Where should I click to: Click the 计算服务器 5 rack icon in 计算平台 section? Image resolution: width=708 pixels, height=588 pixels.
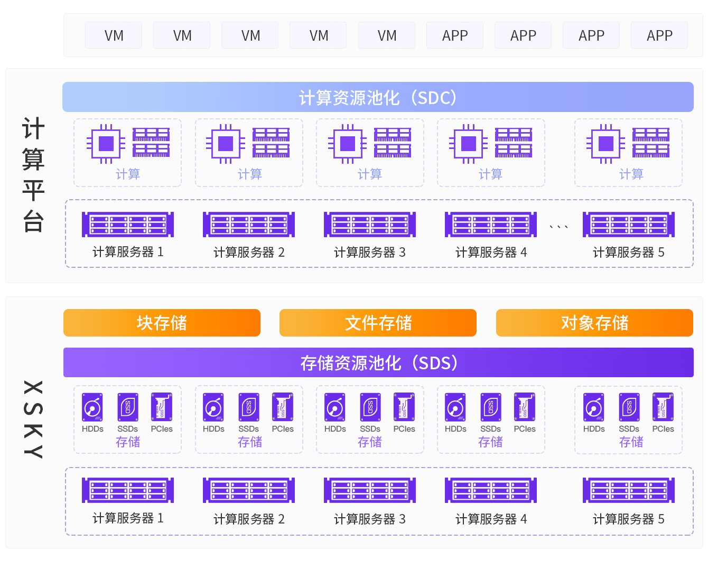pyautogui.click(x=629, y=225)
